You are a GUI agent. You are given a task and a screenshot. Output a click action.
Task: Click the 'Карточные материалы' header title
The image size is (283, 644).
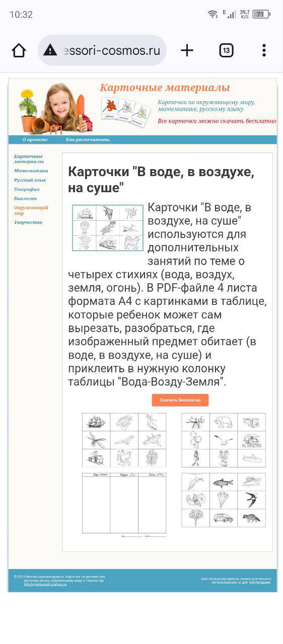(165, 88)
